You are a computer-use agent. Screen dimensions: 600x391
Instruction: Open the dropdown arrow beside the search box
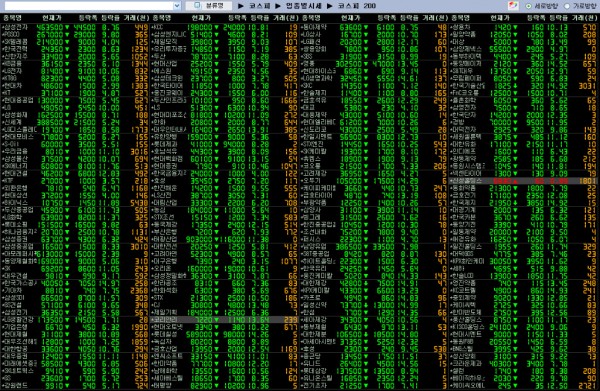pos(177,6)
